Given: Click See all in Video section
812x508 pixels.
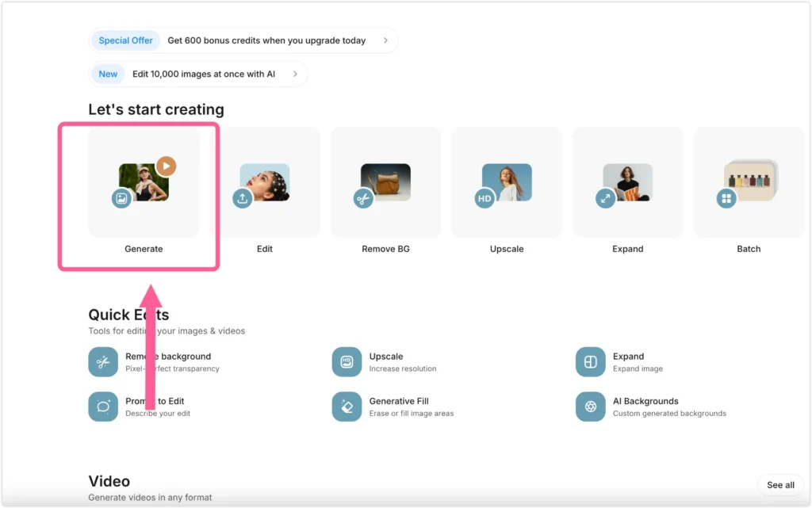Looking at the screenshot, I should click(x=780, y=485).
